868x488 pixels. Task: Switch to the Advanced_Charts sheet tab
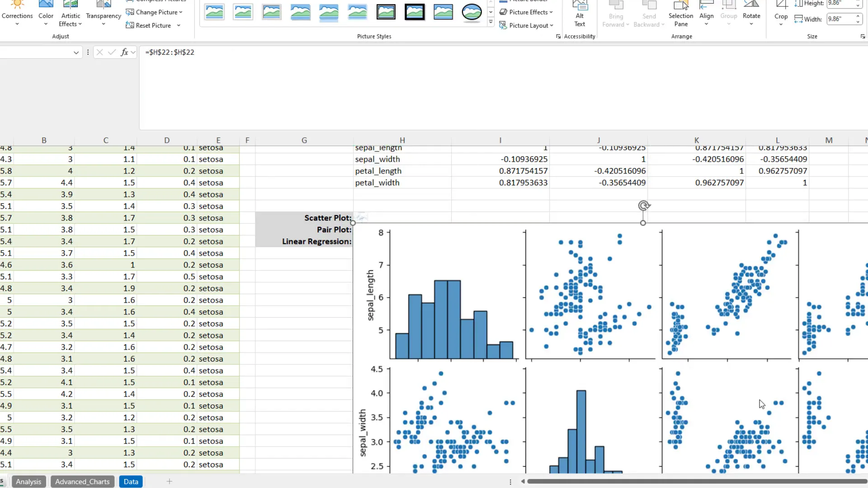[x=82, y=481]
